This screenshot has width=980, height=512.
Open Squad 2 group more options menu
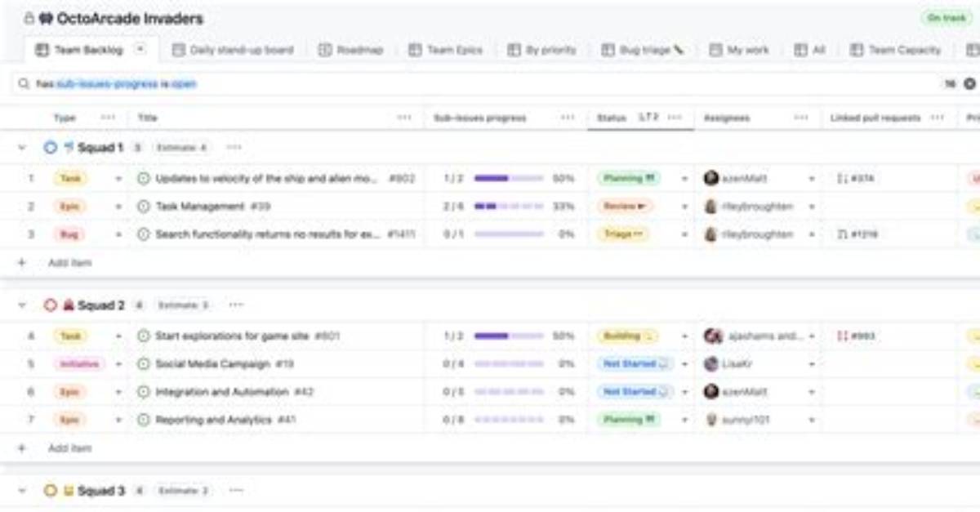pyautogui.click(x=236, y=305)
